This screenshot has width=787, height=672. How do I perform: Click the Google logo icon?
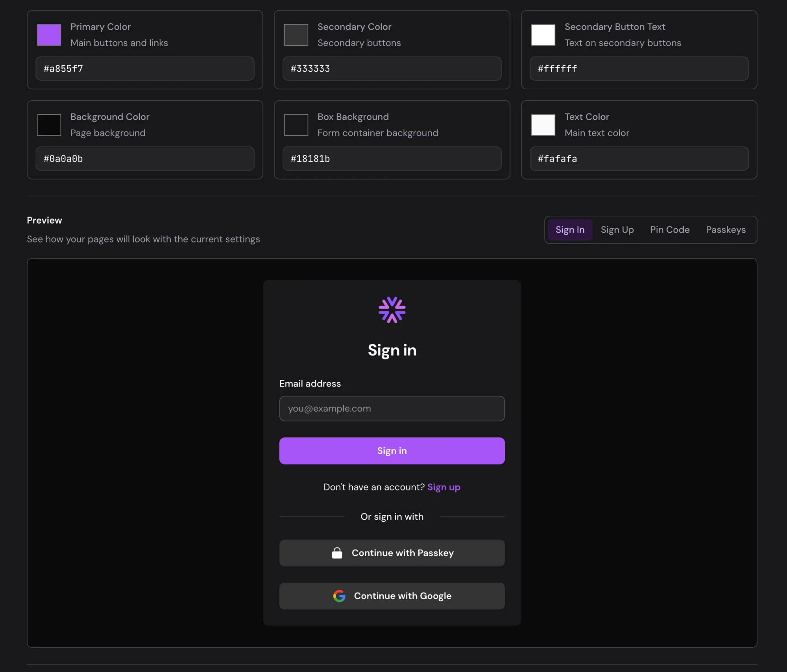[339, 596]
